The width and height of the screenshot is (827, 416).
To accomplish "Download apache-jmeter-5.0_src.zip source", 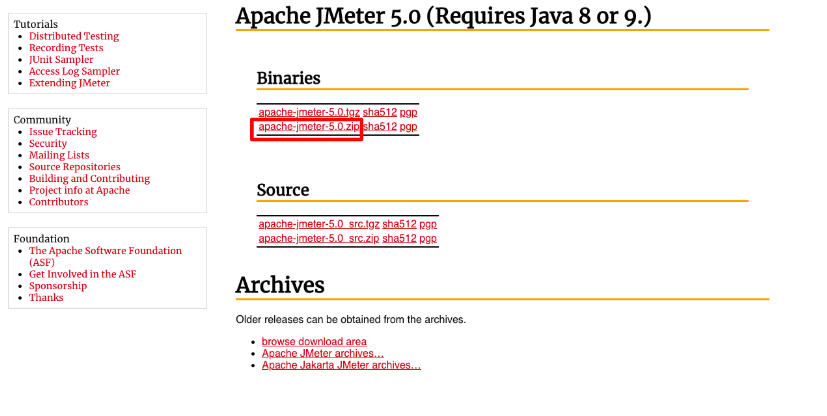I will tap(319, 238).
